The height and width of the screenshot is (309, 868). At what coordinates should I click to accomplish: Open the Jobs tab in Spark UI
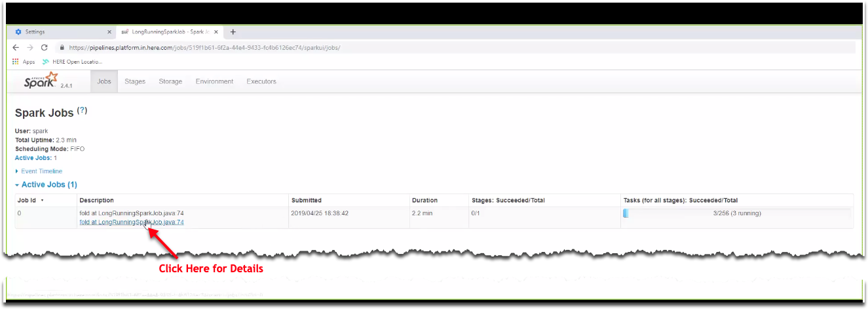pyautogui.click(x=104, y=81)
